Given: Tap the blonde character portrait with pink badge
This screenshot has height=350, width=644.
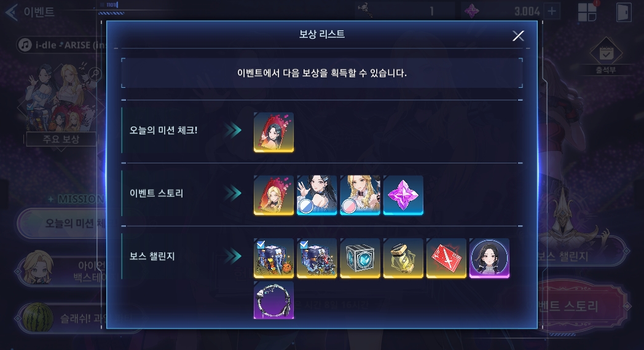Looking at the screenshot, I should click(x=359, y=195).
